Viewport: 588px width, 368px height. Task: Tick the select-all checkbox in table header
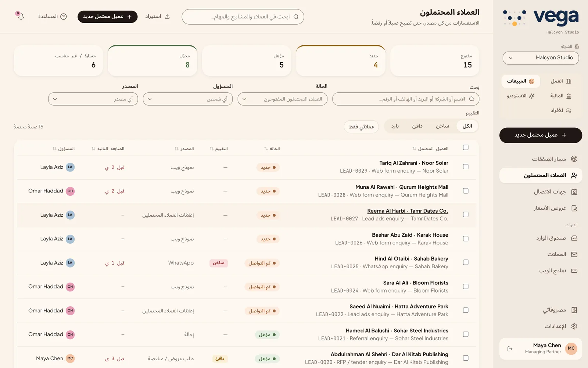coord(466,148)
